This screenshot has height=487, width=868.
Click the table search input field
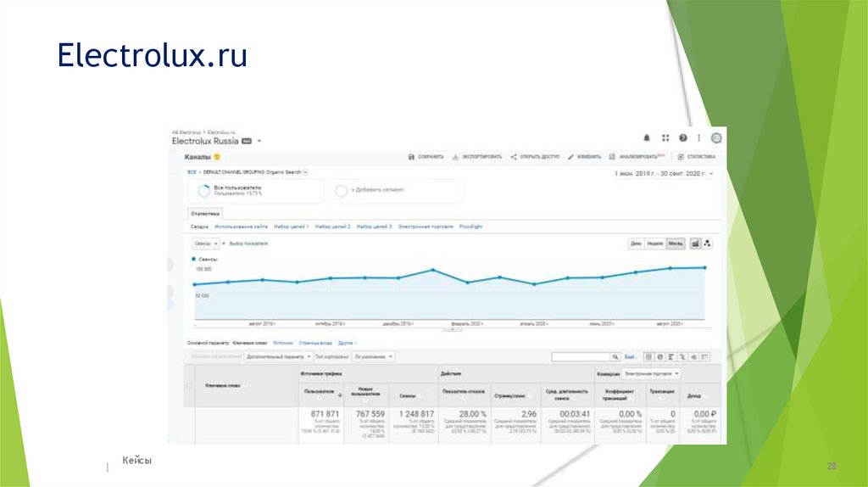pyautogui.click(x=581, y=357)
